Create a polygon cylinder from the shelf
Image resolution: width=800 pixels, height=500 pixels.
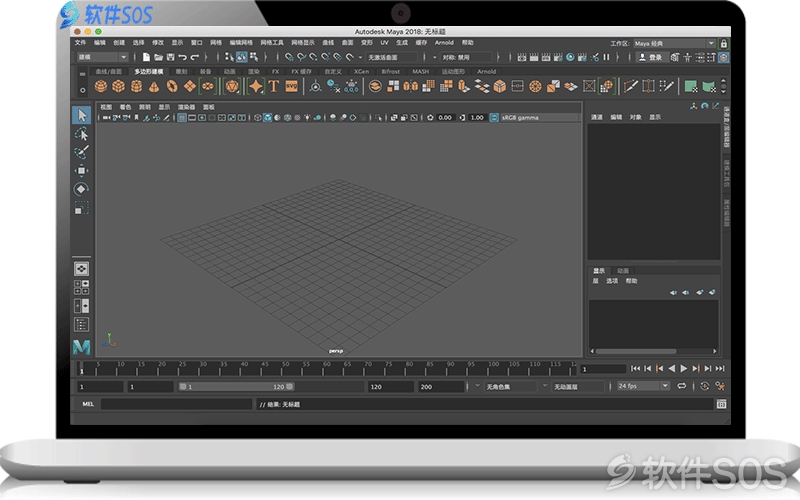(136, 86)
